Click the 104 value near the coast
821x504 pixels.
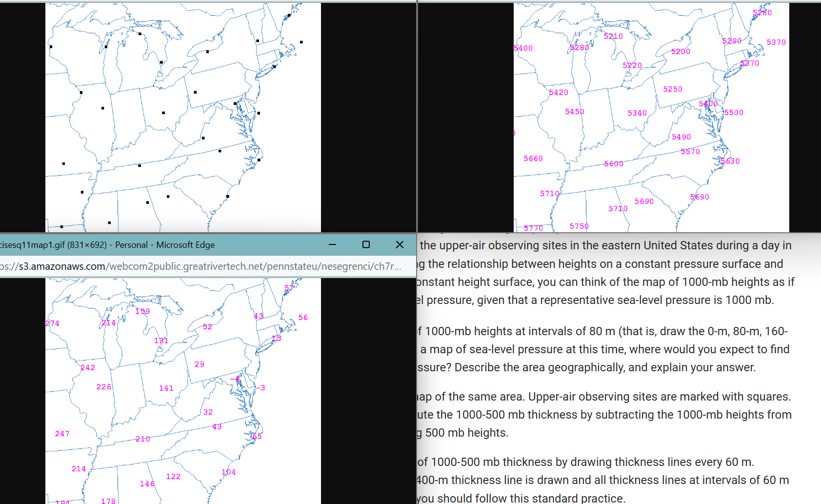pos(229,472)
